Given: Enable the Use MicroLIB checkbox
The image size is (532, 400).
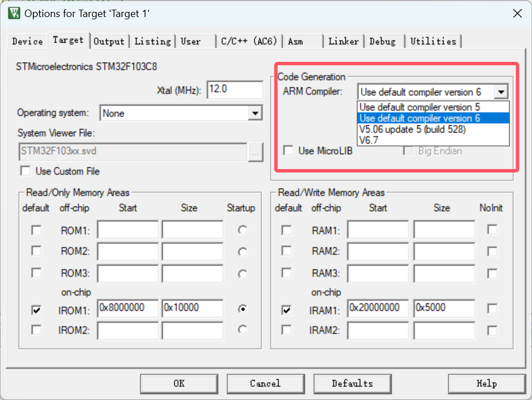Looking at the screenshot, I should coord(288,150).
